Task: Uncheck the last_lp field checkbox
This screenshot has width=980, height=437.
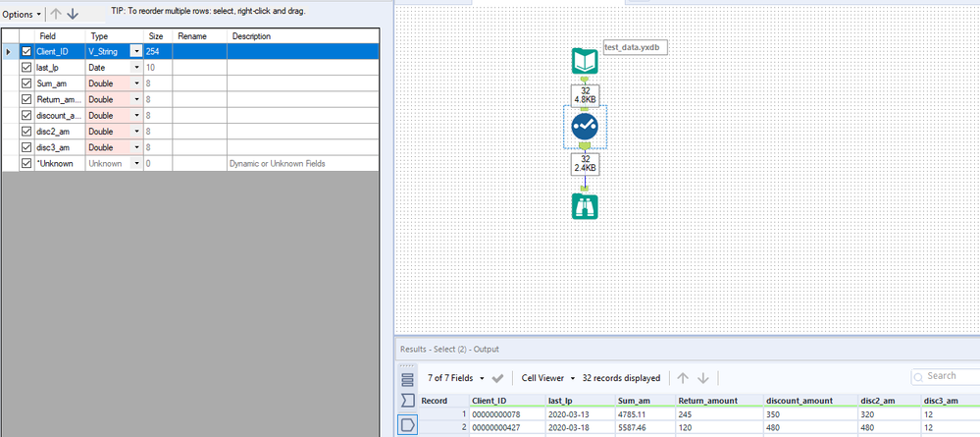Action: point(26,68)
